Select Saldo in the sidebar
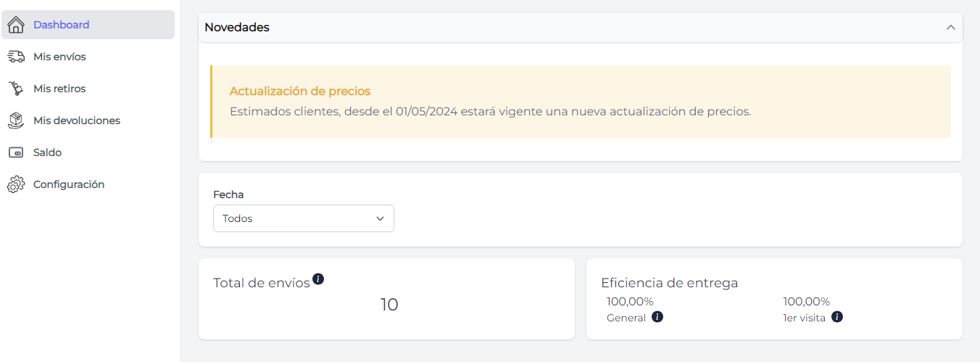The height and width of the screenshot is (362, 980). pyautogui.click(x=47, y=152)
